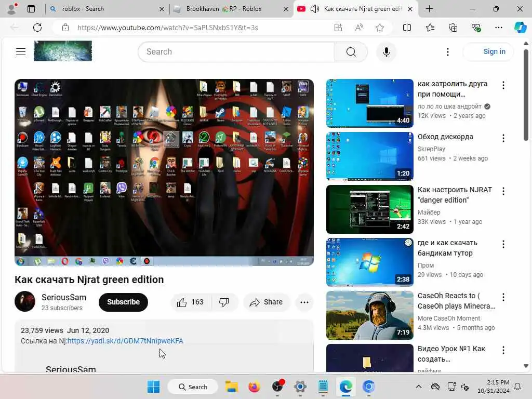Open Favorites list in Edge toolbar
Screen dimensions: 532x399
pos(430,28)
